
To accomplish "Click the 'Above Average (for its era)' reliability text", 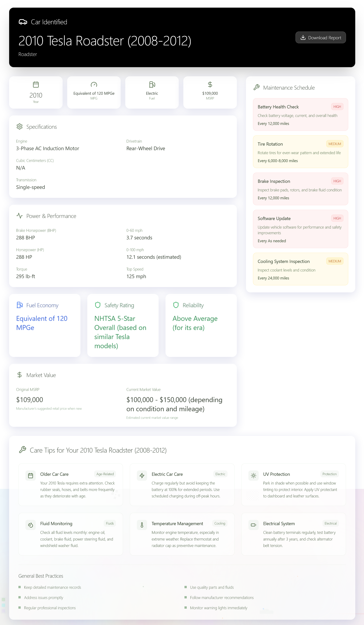I will 195,323.
